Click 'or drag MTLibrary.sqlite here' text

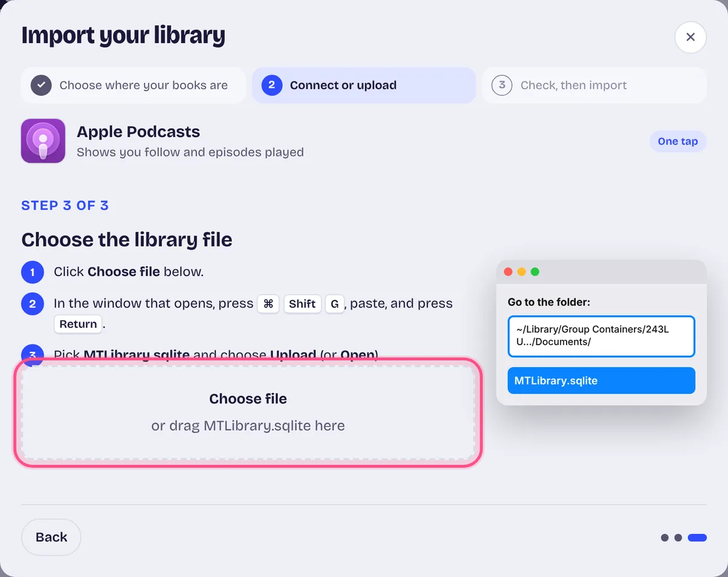[x=248, y=426]
